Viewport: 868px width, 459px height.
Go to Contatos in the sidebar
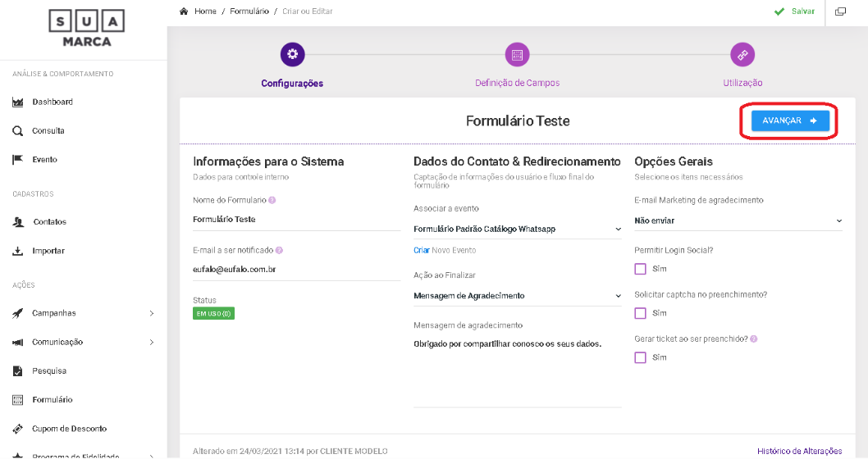point(49,222)
